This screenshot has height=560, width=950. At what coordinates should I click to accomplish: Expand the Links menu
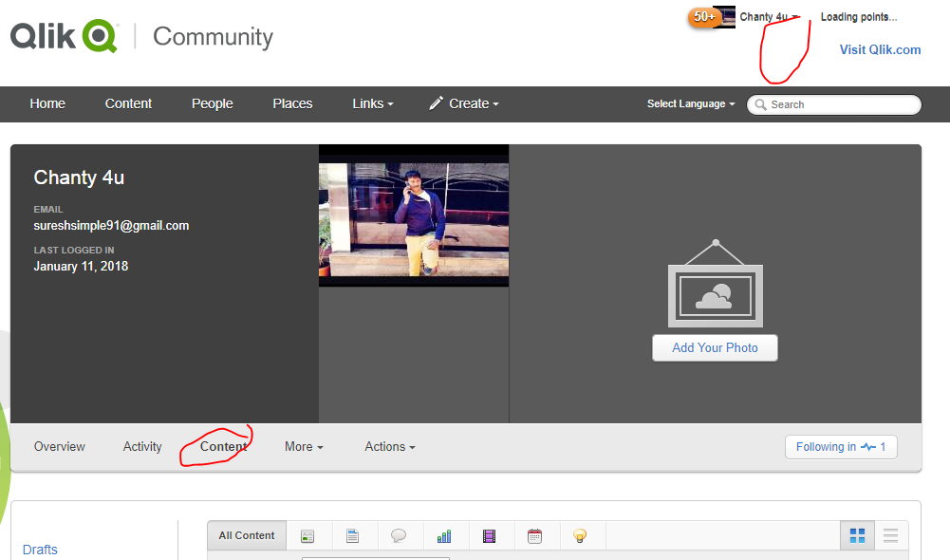(x=373, y=103)
